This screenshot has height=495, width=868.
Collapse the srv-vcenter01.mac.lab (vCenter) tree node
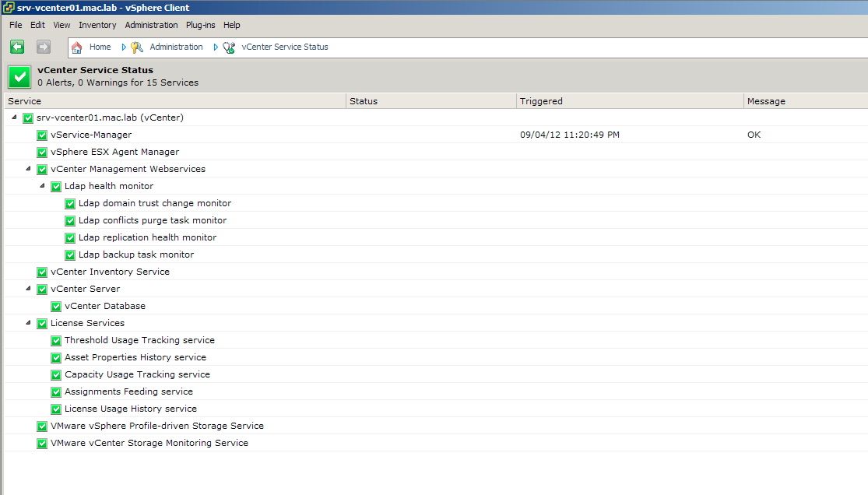(14, 118)
